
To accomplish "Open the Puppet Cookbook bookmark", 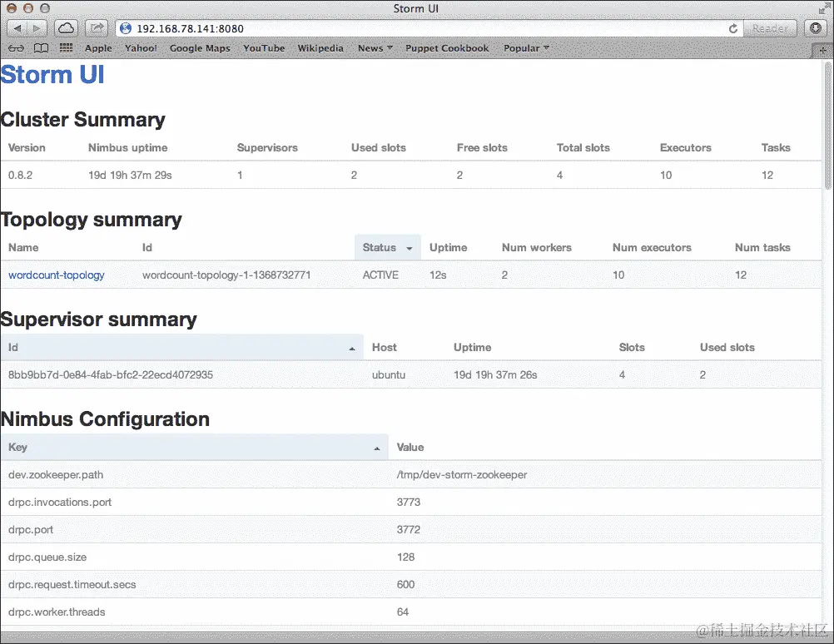I will (x=447, y=48).
